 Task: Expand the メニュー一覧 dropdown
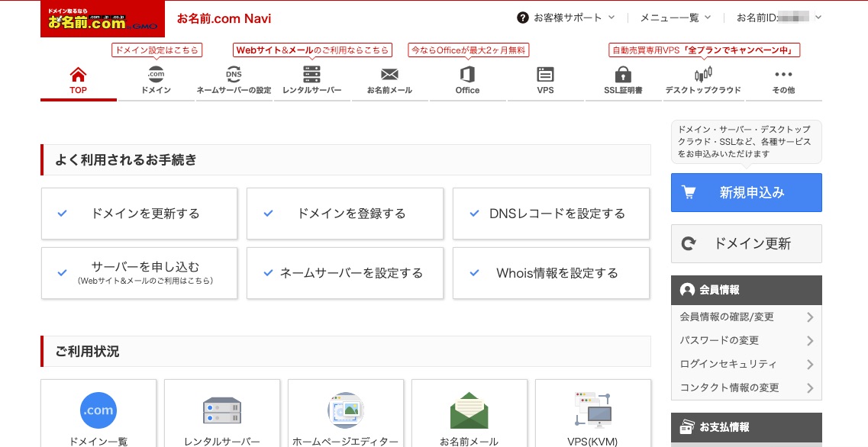tap(676, 18)
